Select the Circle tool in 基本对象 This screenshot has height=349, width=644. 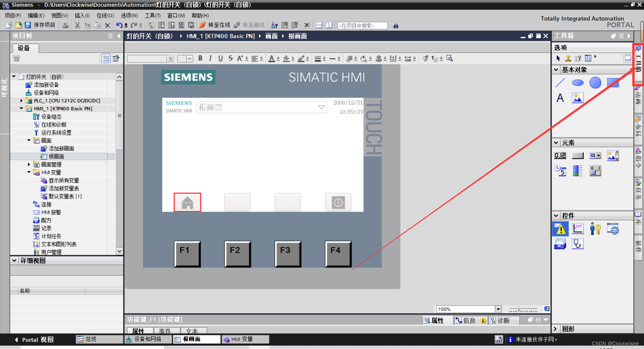pyautogui.click(x=595, y=83)
